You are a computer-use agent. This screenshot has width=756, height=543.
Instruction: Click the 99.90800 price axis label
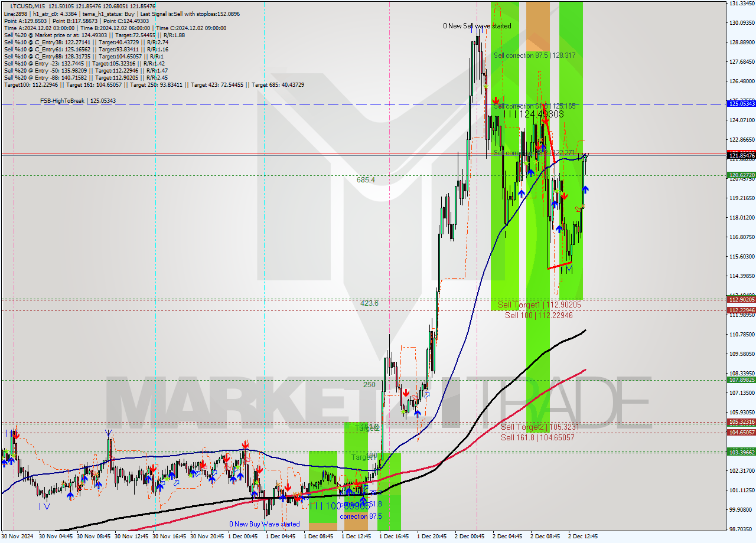pyautogui.click(x=742, y=510)
